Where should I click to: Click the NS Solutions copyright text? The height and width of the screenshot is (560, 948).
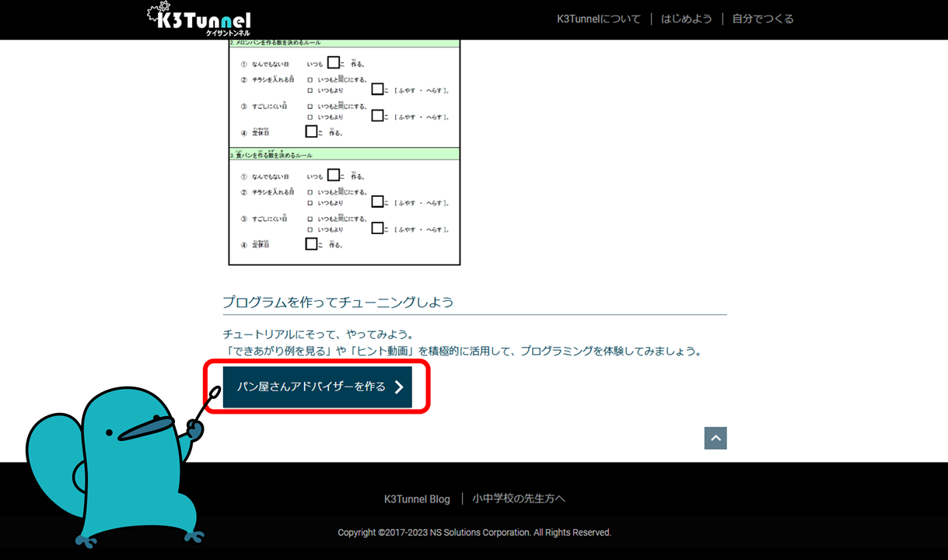[474, 533]
